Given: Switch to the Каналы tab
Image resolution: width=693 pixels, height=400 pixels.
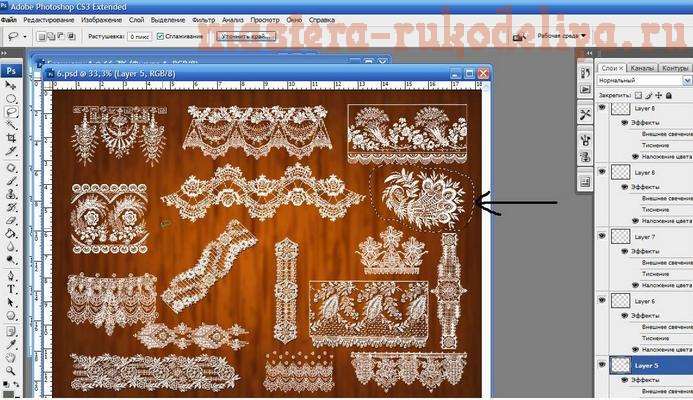Looking at the screenshot, I should (x=642, y=68).
